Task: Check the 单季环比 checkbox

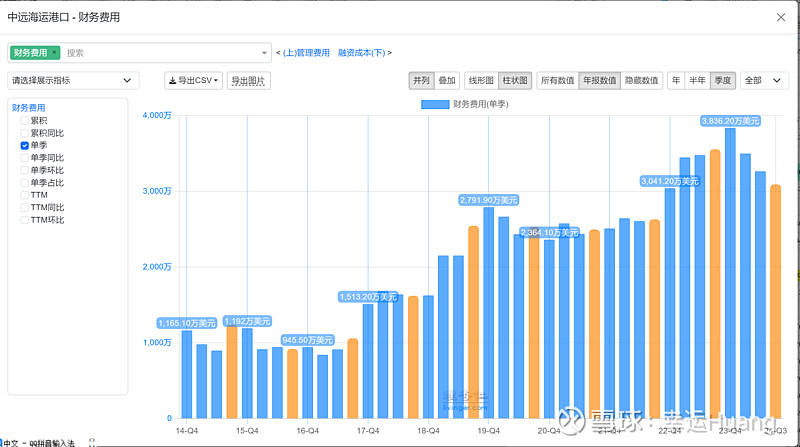Action: [24, 170]
